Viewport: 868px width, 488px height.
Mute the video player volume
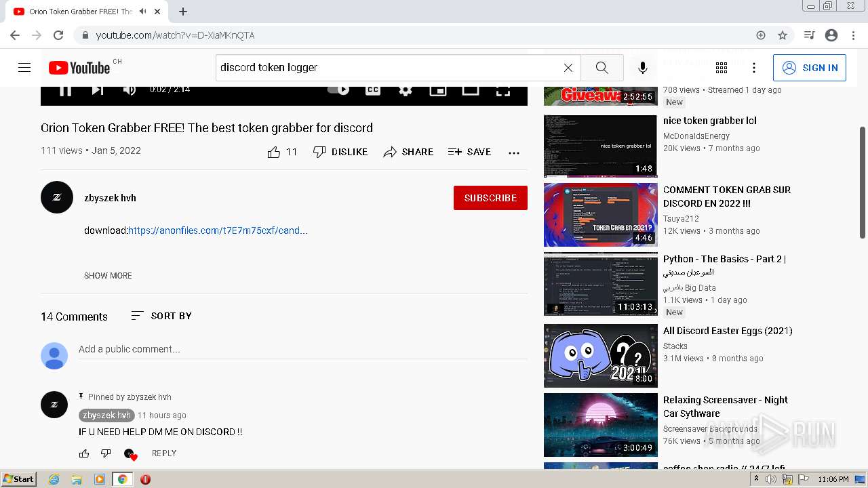(130, 89)
